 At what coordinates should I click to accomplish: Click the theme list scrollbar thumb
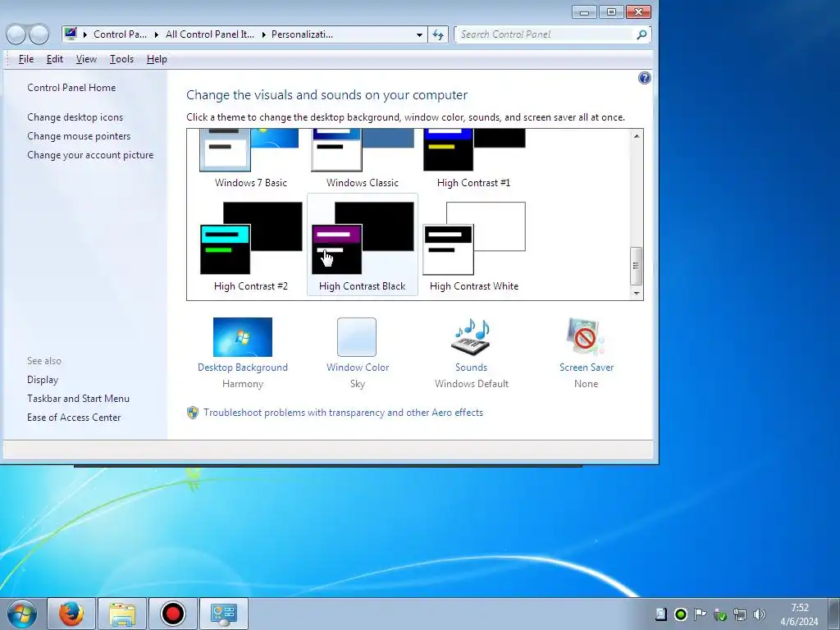pyautogui.click(x=637, y=266)
